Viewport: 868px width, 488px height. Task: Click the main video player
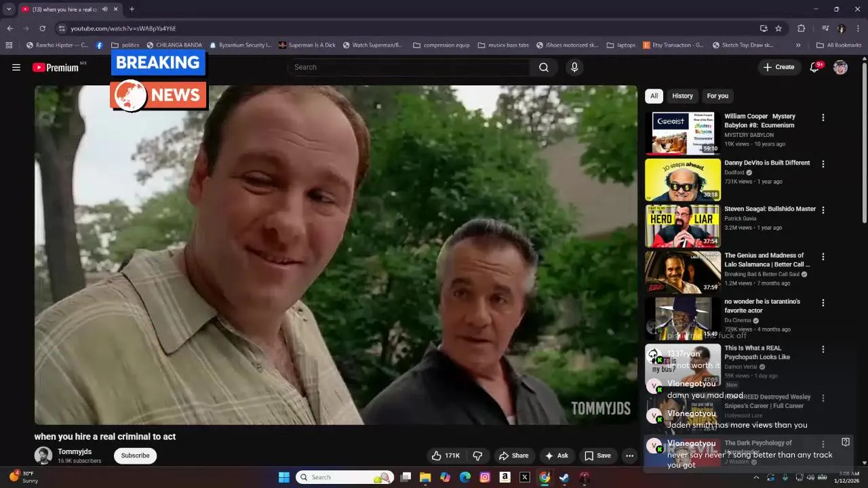pos(336,255)
